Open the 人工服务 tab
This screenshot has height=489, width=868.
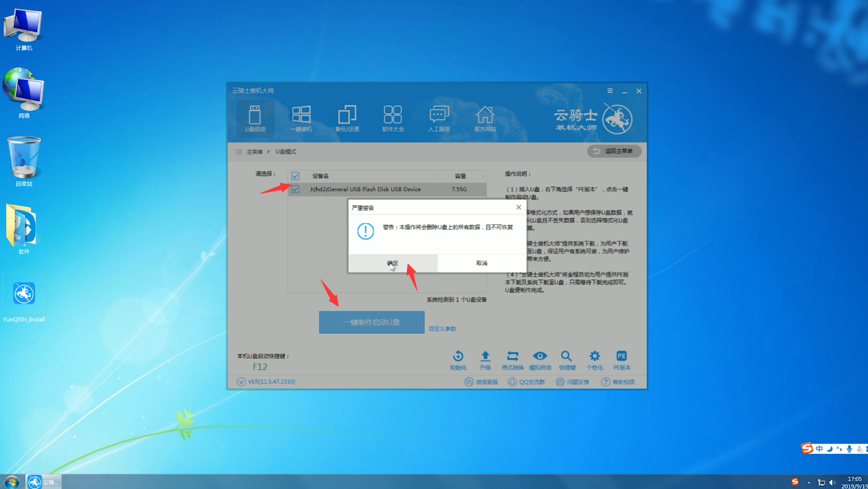pyautogui.click(x=439, y=118)
